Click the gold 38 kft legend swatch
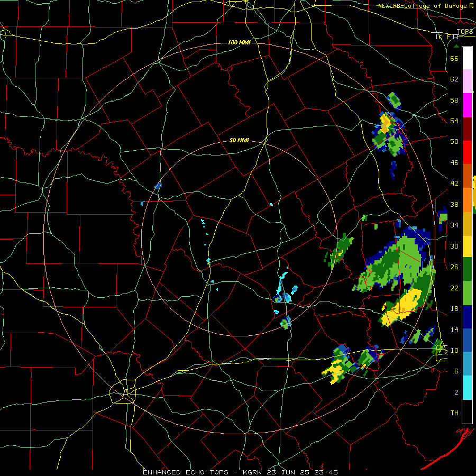This screenshot has height=476, width=476. (467, 224)
